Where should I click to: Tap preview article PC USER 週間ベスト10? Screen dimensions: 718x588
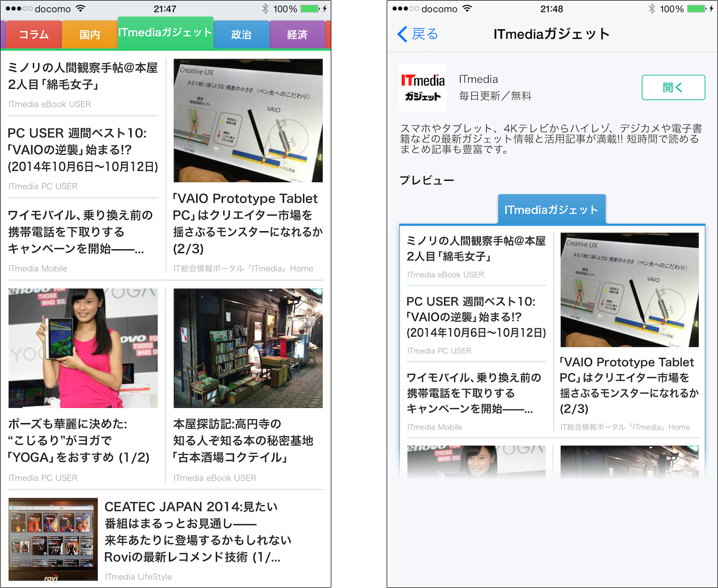476,317
